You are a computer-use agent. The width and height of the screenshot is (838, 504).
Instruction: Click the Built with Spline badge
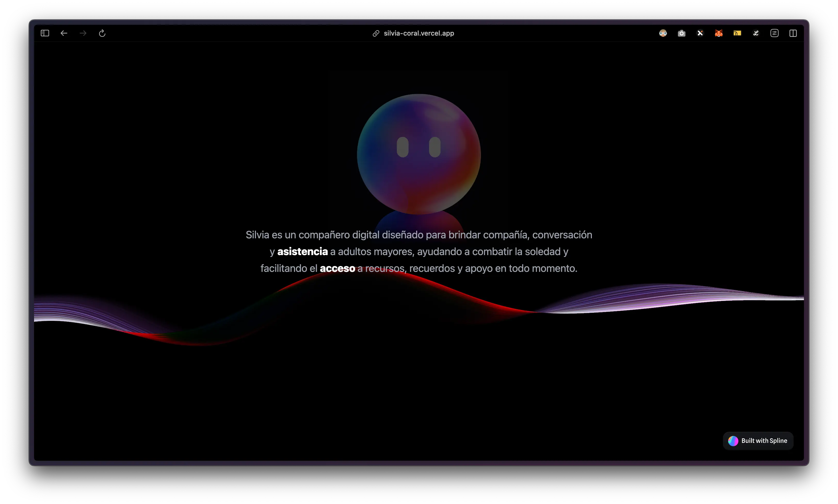coord(764,441)
